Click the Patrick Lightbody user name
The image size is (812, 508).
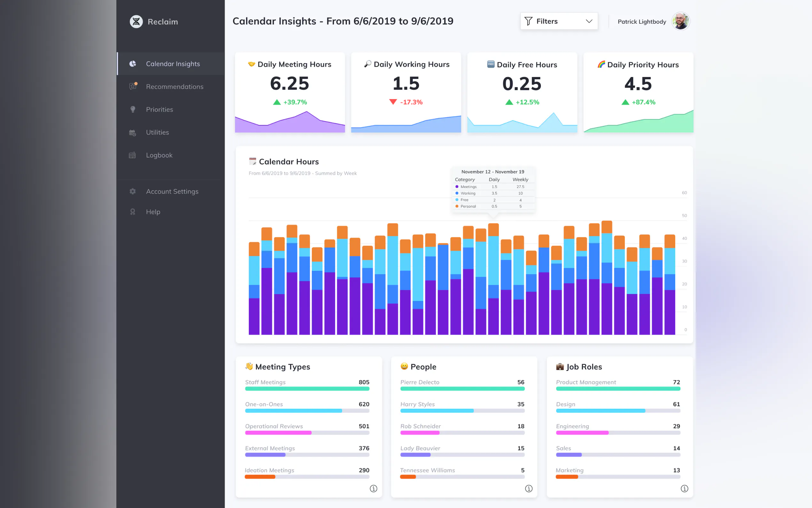tap(642, 21)
